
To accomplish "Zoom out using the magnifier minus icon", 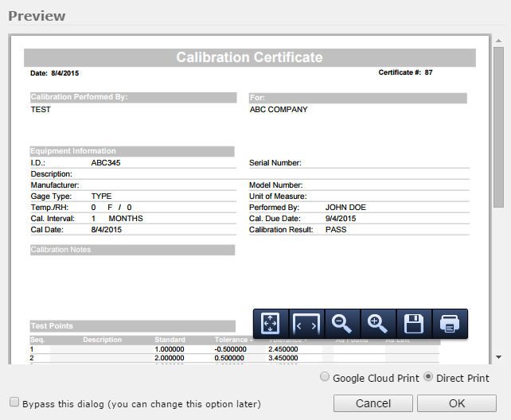I will [x=342, y=324].
